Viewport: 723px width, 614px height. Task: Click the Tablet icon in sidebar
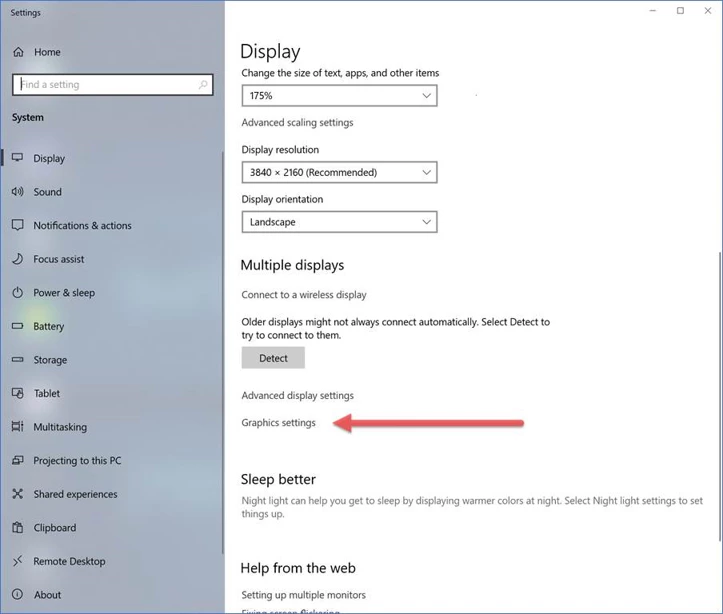[x=18, y=393]
